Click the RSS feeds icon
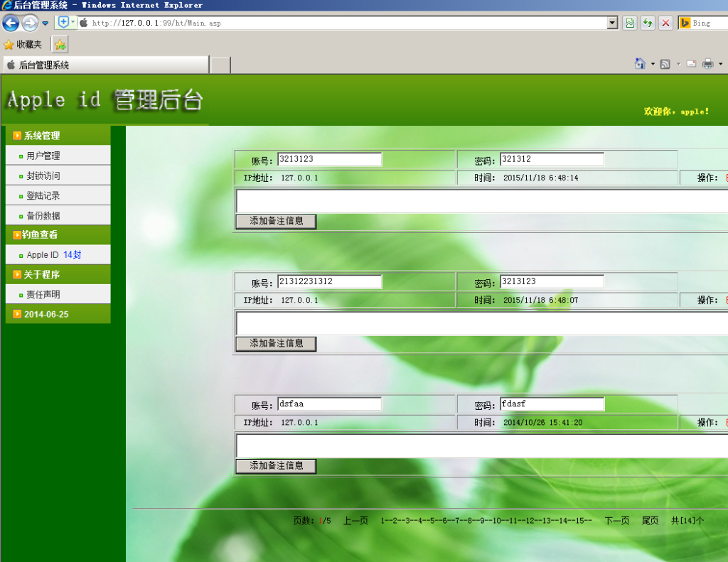The image size is (728, 562). click(x=665, y=64)
